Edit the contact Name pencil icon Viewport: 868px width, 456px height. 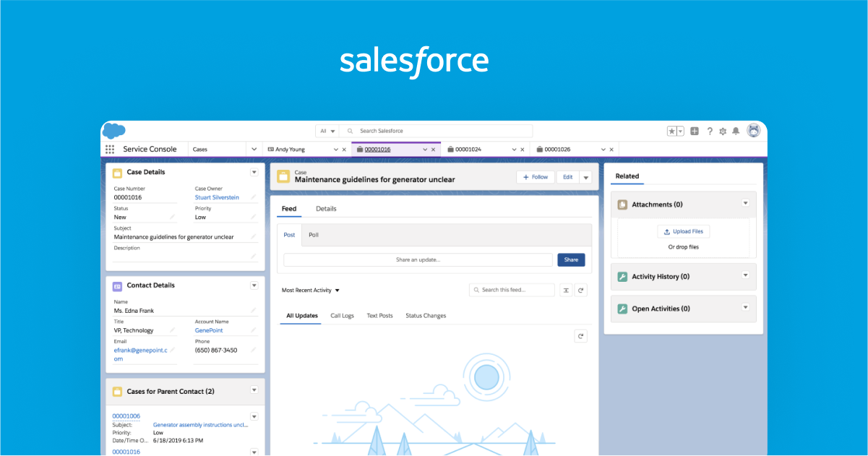254,310
